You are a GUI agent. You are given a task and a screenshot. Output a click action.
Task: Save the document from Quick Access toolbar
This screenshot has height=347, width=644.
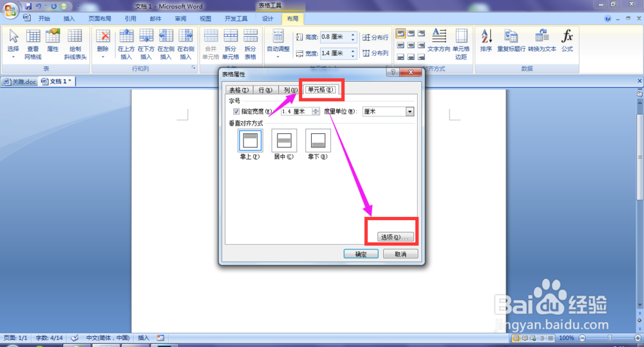(x=28, y=6)
